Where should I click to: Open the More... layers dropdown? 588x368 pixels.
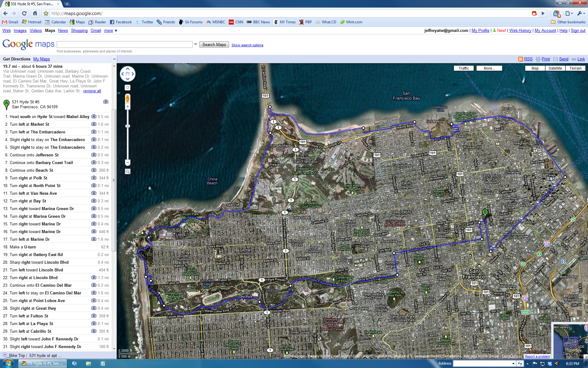coord(489,68)
